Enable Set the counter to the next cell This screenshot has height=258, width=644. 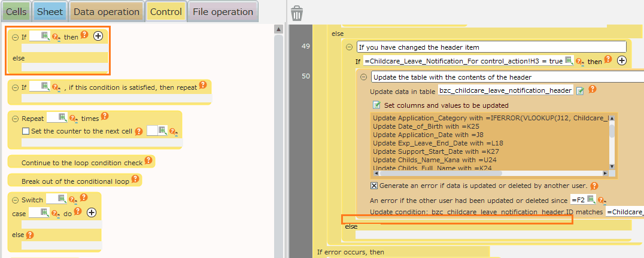26,131
